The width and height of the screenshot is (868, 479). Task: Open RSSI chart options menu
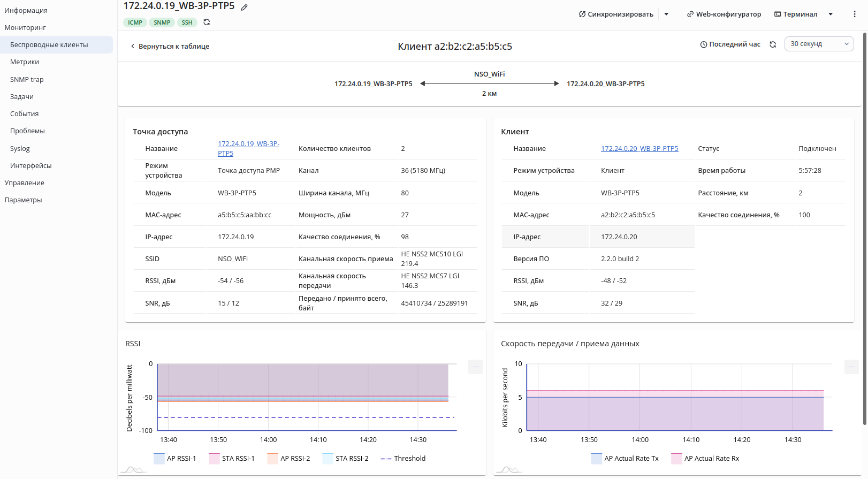475,367
